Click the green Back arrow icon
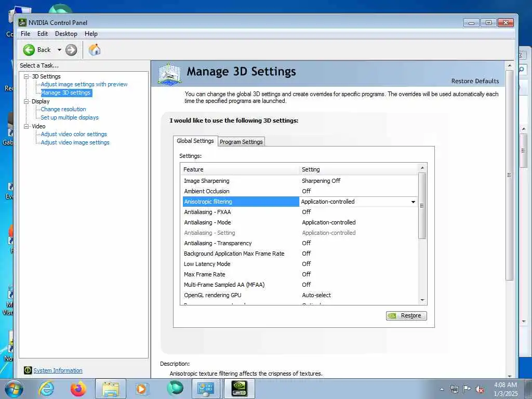The image size is (532, 399). point(29,50)
